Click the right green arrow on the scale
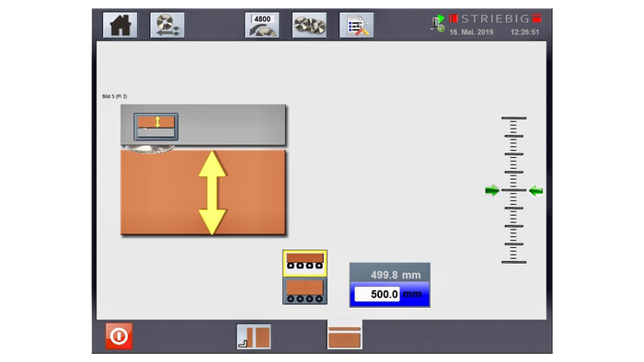 535,190
